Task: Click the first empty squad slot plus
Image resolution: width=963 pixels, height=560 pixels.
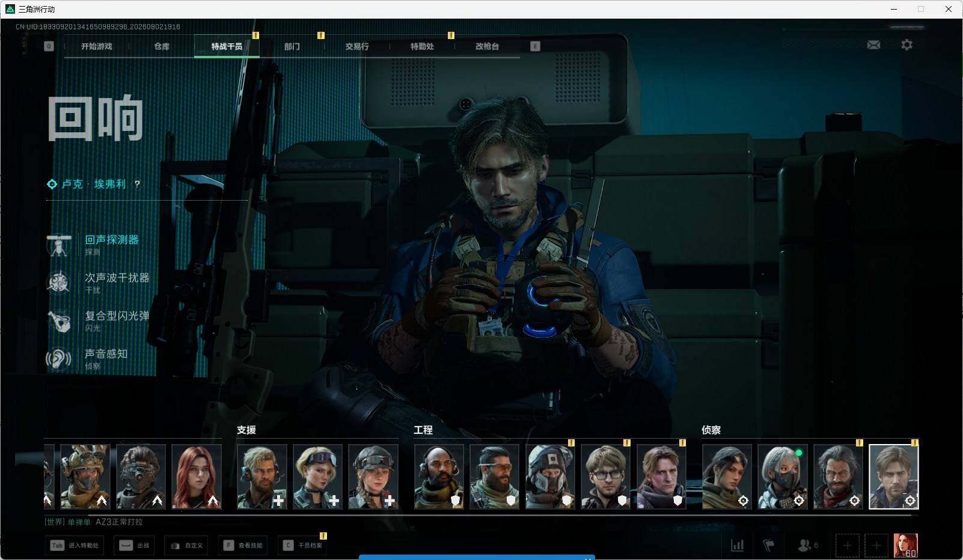Action: [x=847, y=546]
